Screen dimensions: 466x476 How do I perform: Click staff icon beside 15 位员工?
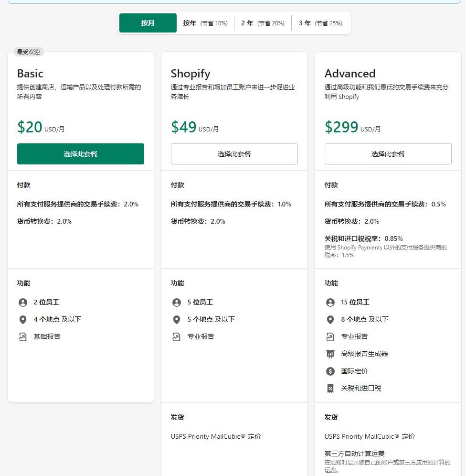tap(330, 303)
